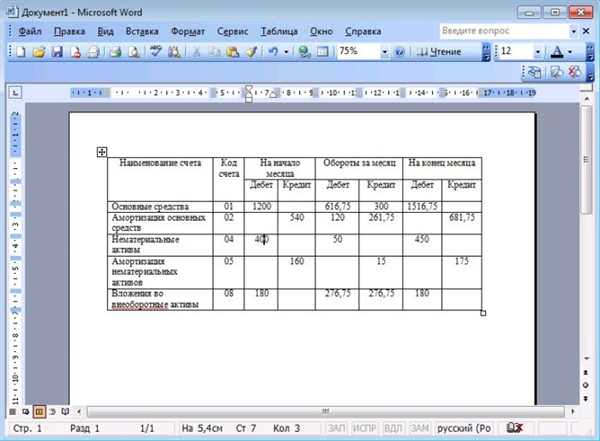Viewport: 600px width, 441px height.
Task: Toggle ИСПР track changes indicator
Action: (364, 428)
